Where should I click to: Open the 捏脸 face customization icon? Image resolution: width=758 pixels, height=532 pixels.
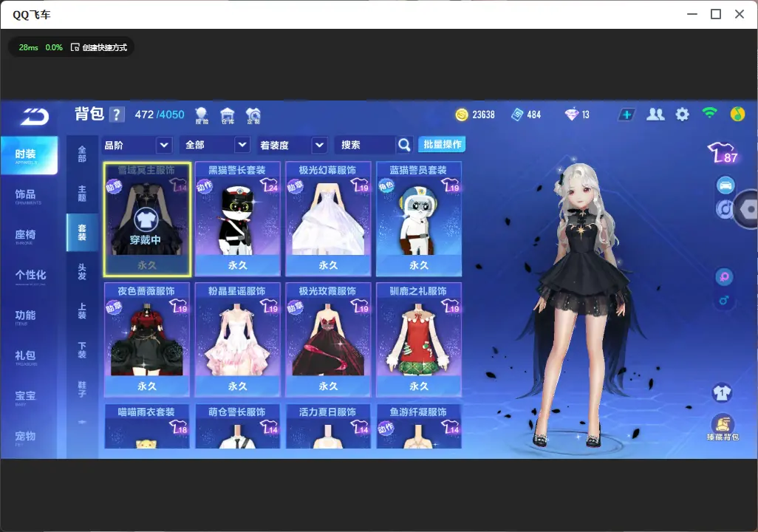tap(202, 115)
